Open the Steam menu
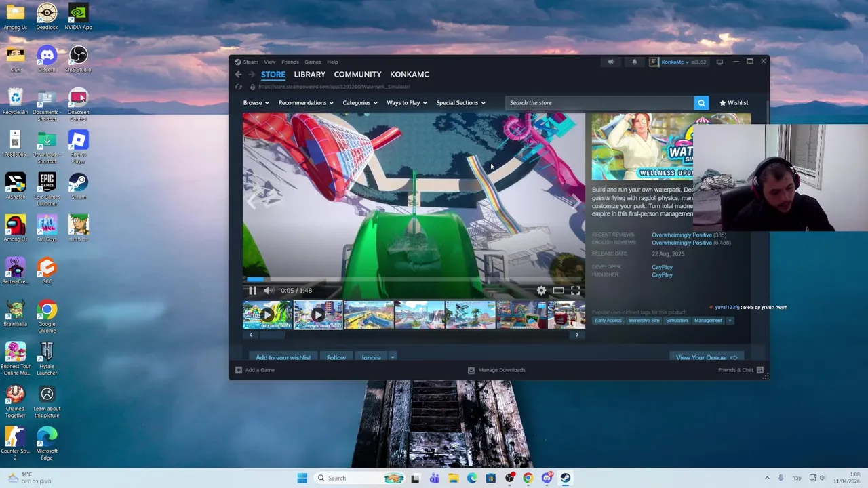Image resolution: width=868 pixels, height=488 pixels. (x=251, y=62)
